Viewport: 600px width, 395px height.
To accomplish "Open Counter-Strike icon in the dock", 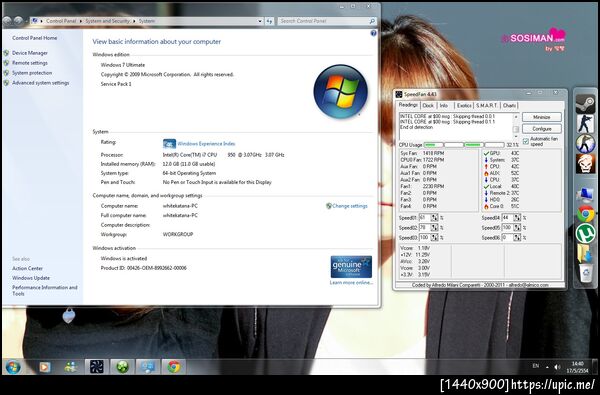I will [x=585, y=123].
